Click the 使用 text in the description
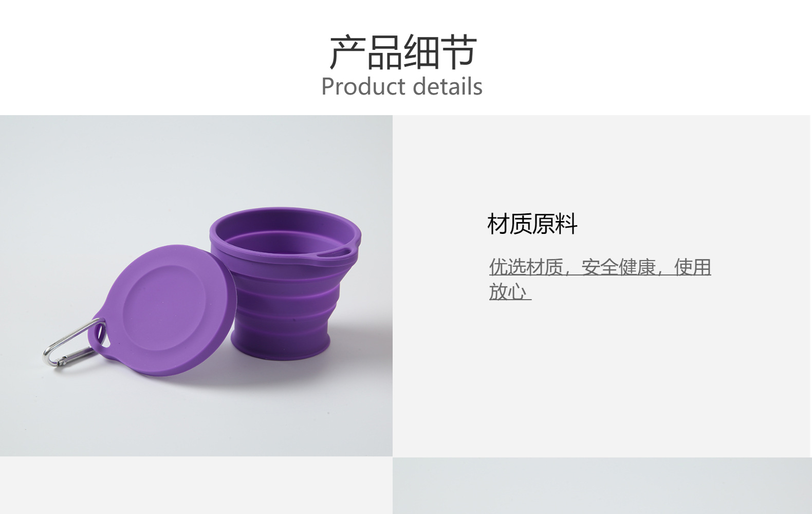This screenshot has height=514, width=812. [692, 267]
